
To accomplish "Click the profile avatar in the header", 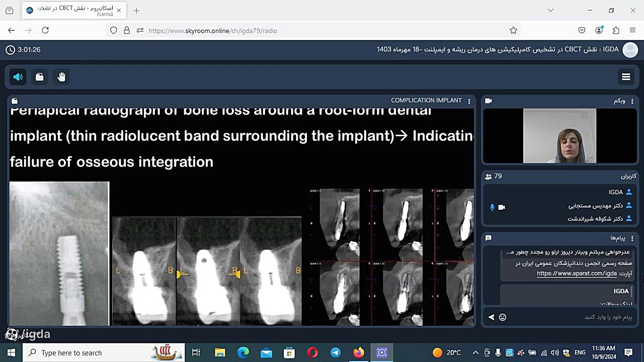I will tap(630, 50).
